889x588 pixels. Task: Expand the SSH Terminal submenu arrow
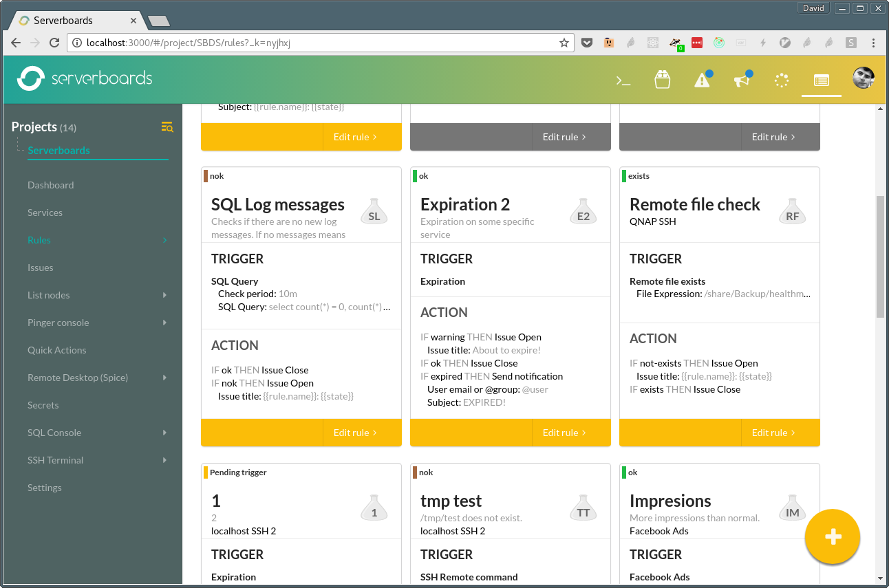pyautogui.click(x=164, y=460)
